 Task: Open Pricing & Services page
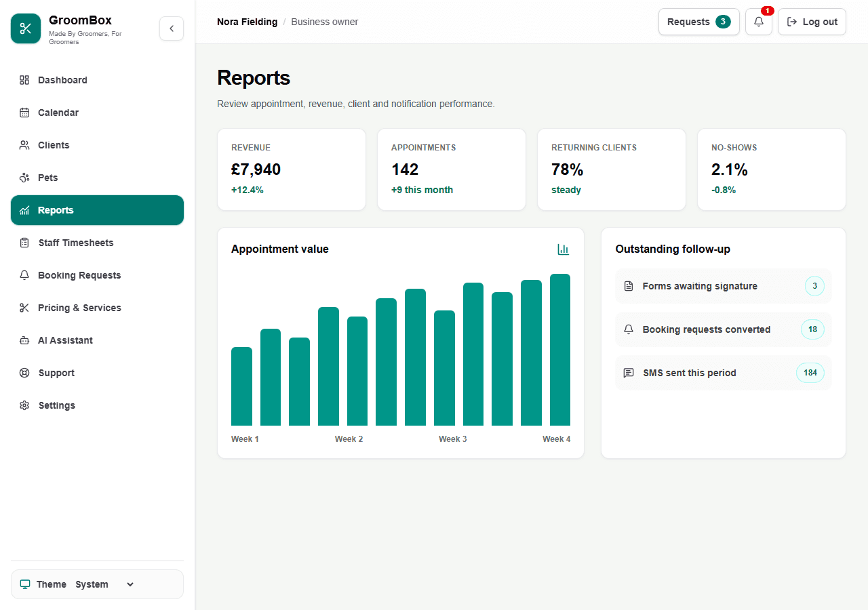pyautogui.click(x=97, y=308)
